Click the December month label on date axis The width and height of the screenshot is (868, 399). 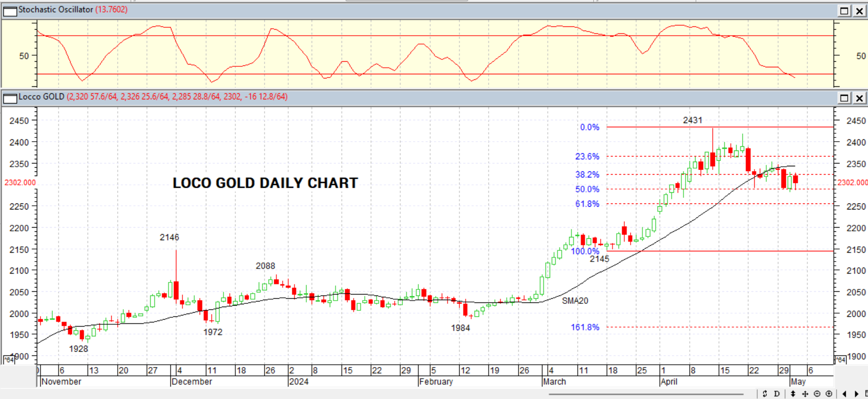pos(192,382)
